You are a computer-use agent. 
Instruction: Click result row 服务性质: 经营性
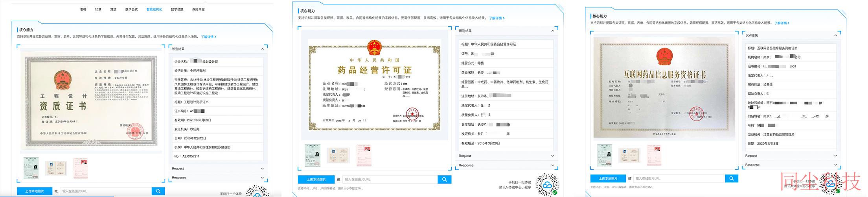coord(791,84)
